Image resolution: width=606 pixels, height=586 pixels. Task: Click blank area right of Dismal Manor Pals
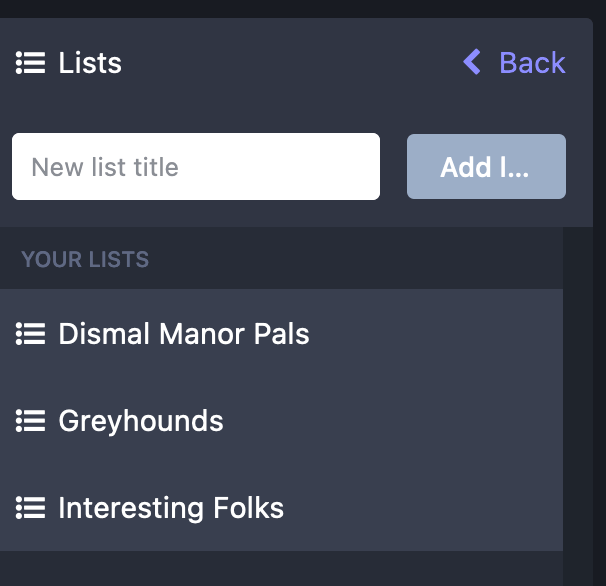[x=440, y=334]
